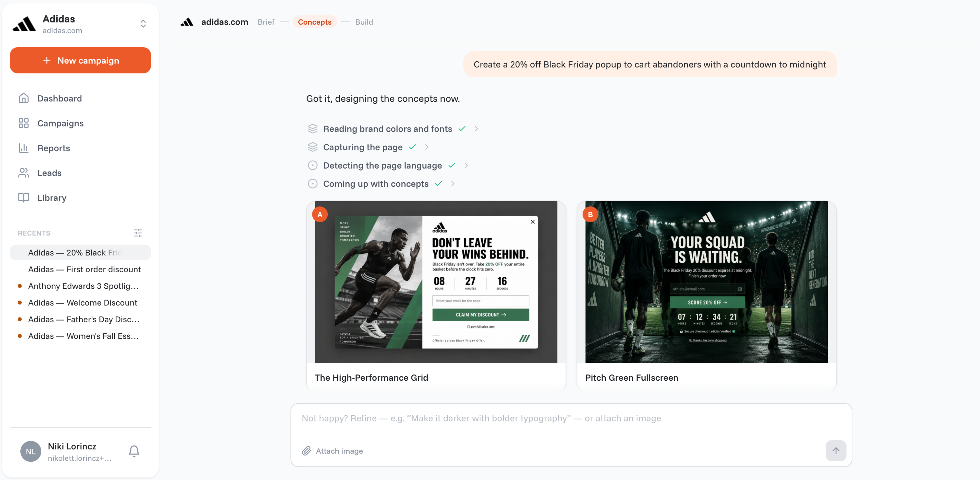Click the NL user avatar
980x480 pixels.
31,451
